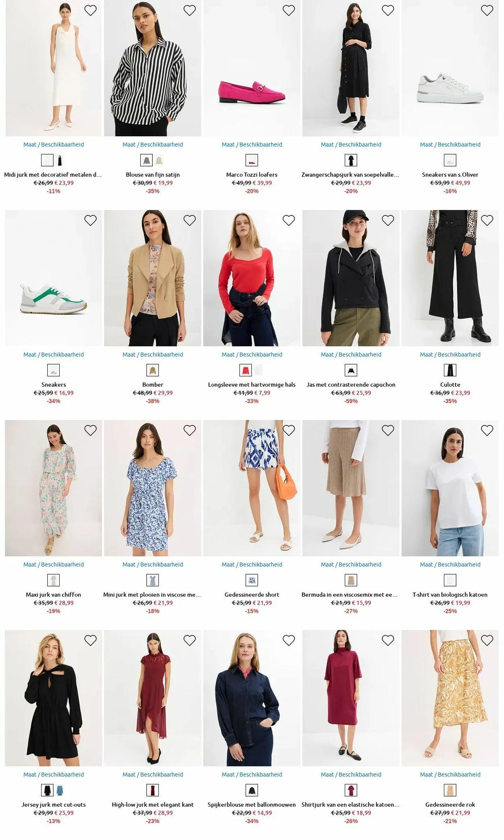Favorite the Blouse van fijn satijn
The height and width of the screenshot is (840, 504).
(190, 10)
